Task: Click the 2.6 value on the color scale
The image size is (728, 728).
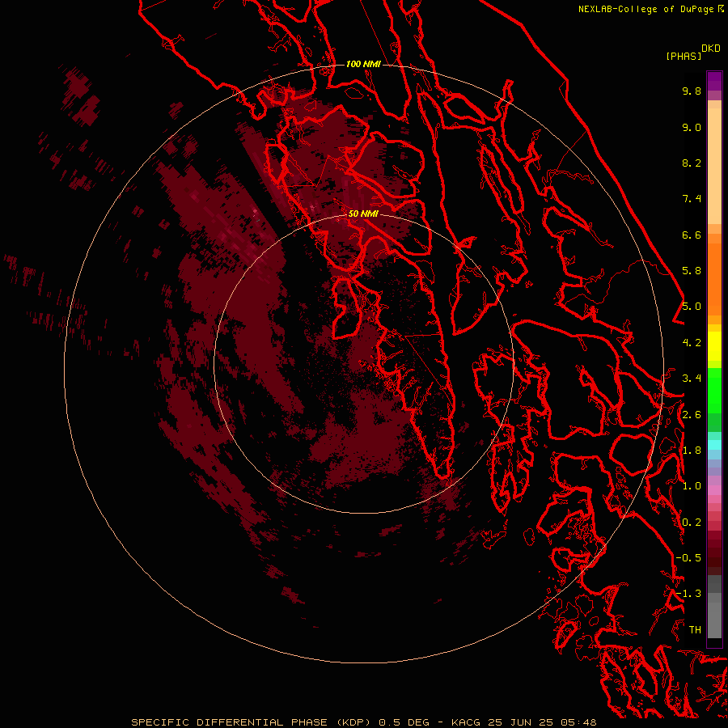Action: [x=692, y=415]
